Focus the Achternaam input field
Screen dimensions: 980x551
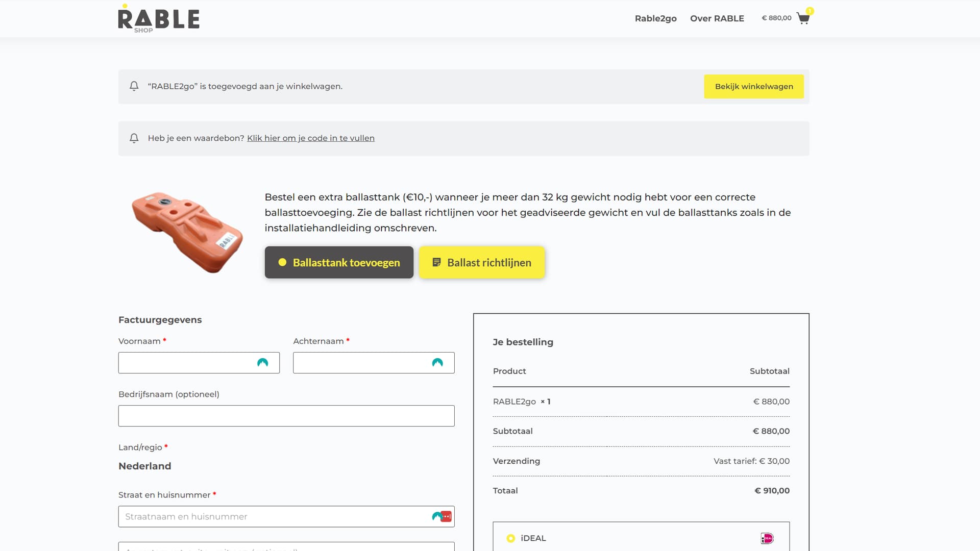click(374, 363)
